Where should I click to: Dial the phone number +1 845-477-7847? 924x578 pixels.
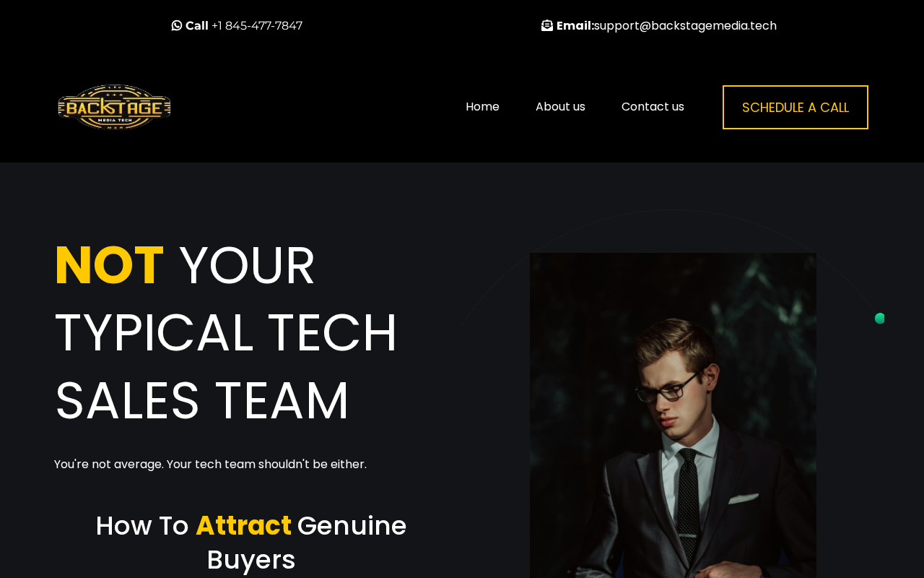tap(257, 26)
